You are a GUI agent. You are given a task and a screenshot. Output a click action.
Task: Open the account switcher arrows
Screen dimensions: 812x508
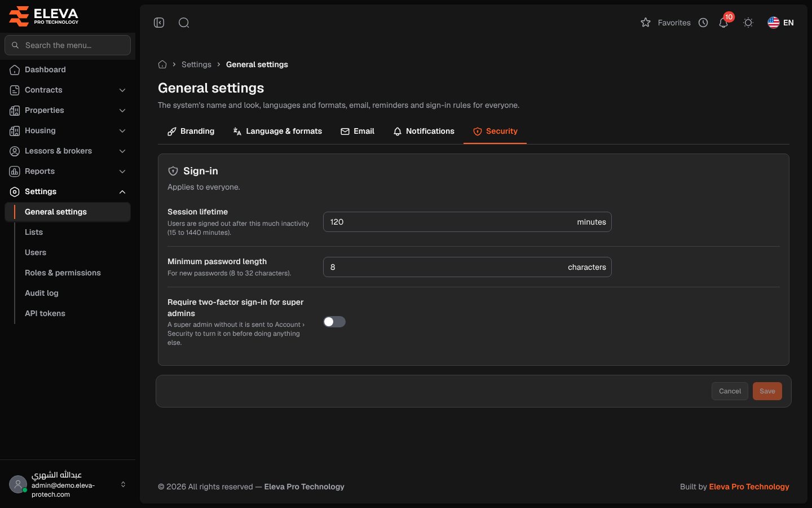pyautogui.click(x=123, y=484)
